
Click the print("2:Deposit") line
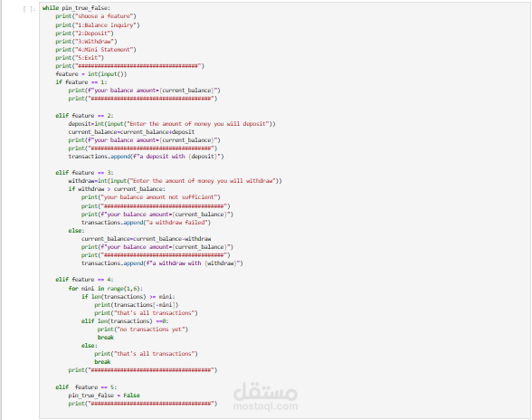(84, 33)
